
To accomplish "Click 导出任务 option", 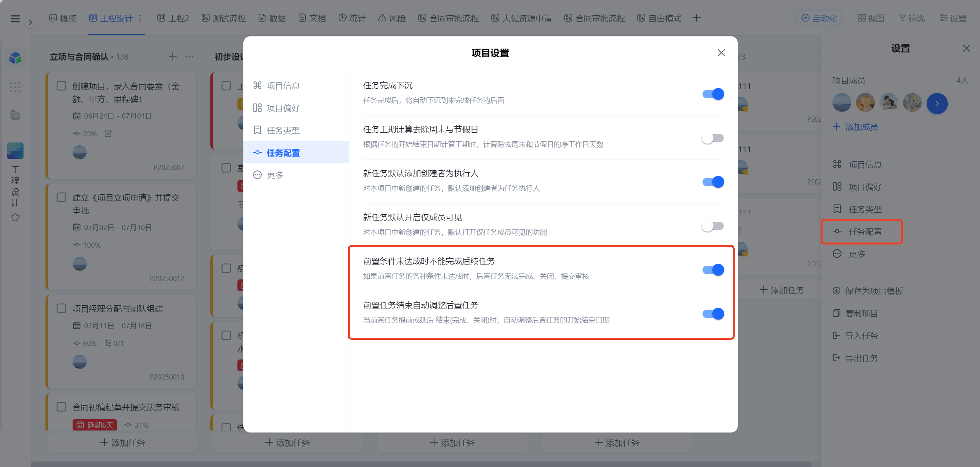I will point(855,358).
